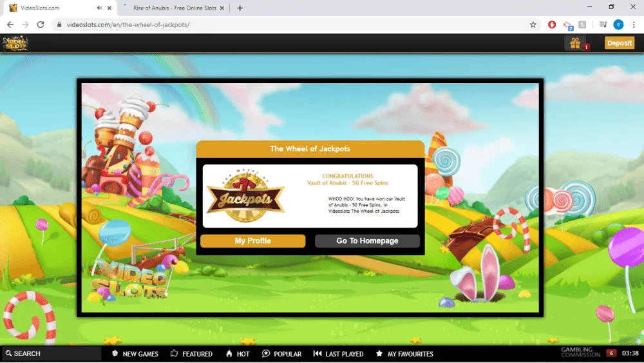Open the extension icon with badge 2
Image resolution: width=644 pixels, height=363 pixels.
point(568,26)
